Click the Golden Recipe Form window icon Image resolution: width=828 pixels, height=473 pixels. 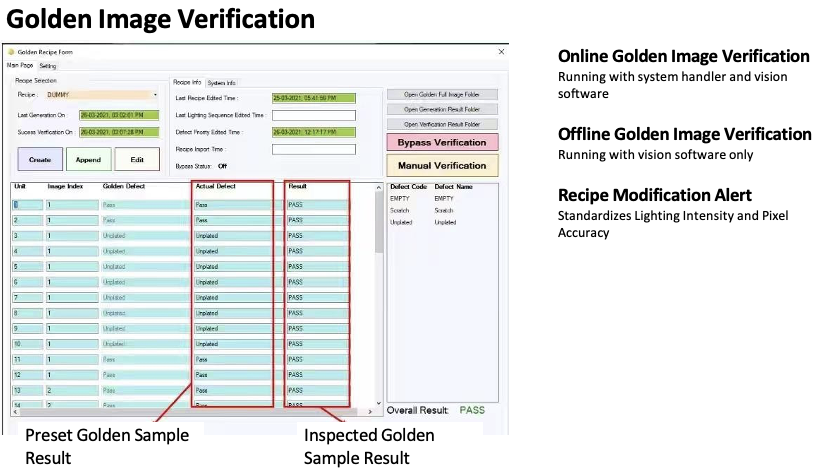coord(11,52)
